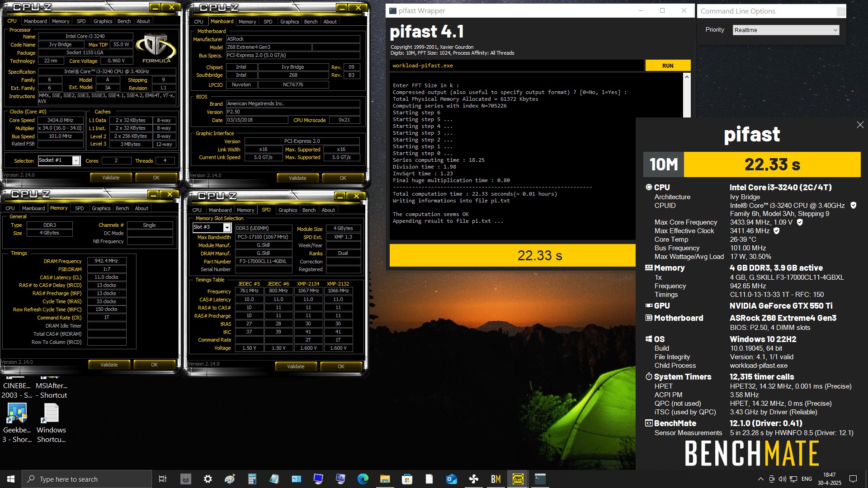Open the notification center icon

pos(853,479)
